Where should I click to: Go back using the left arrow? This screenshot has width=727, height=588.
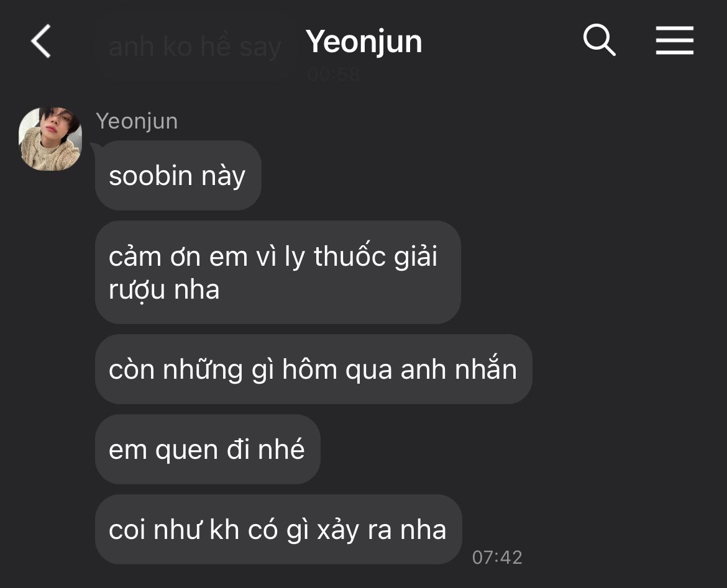(x=41, y=41)
